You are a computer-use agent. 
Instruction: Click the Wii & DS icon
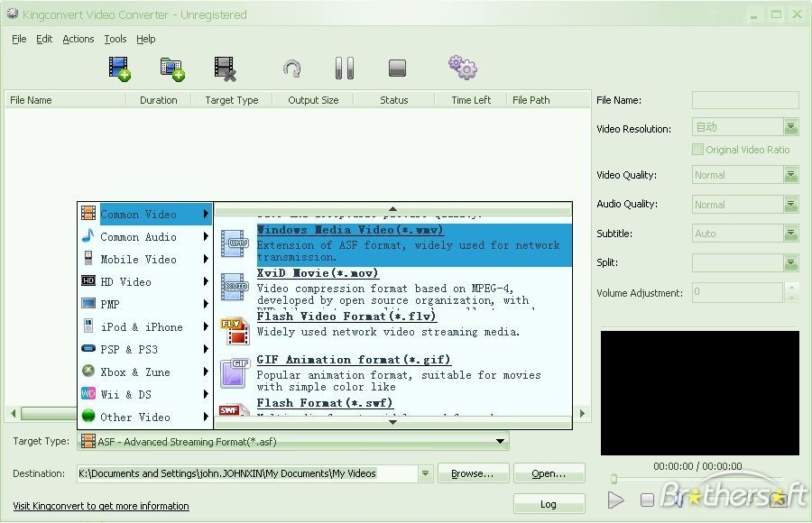pos(88,393)
